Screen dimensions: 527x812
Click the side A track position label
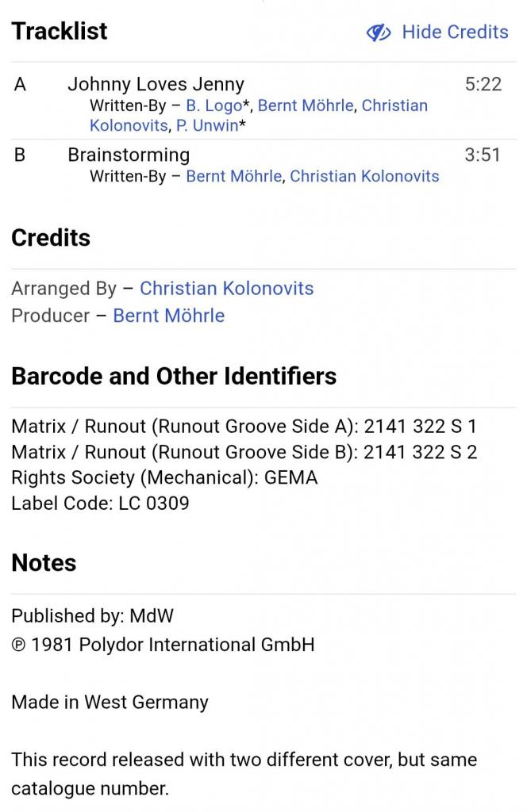[x=20, y=84]
